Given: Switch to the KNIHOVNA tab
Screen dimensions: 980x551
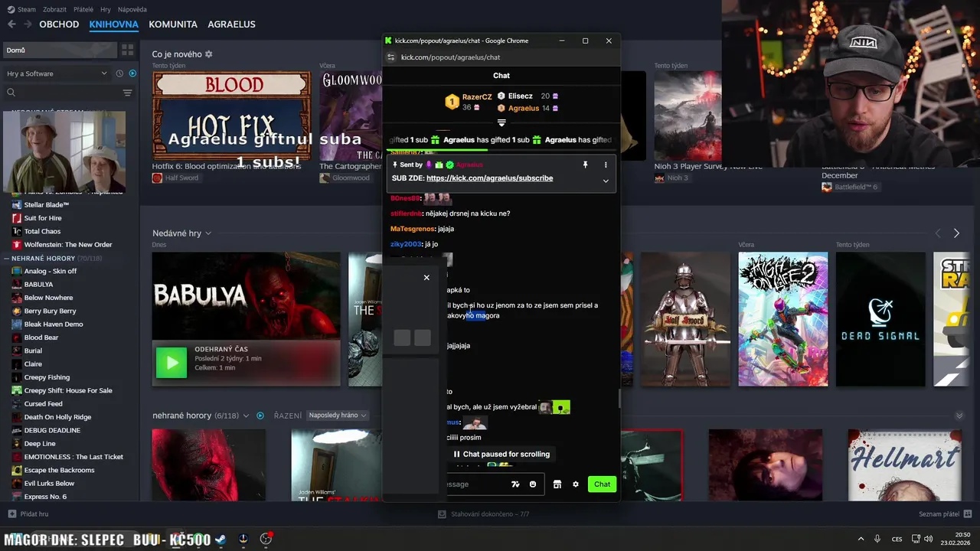Looking at the screenshot, I should 113,24.
